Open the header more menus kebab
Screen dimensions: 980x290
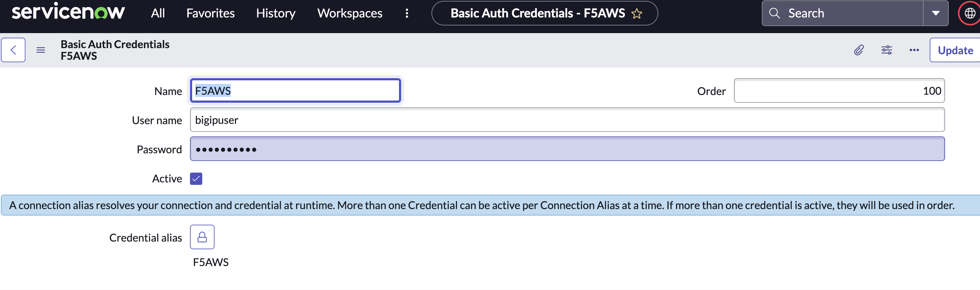(407, 13)
